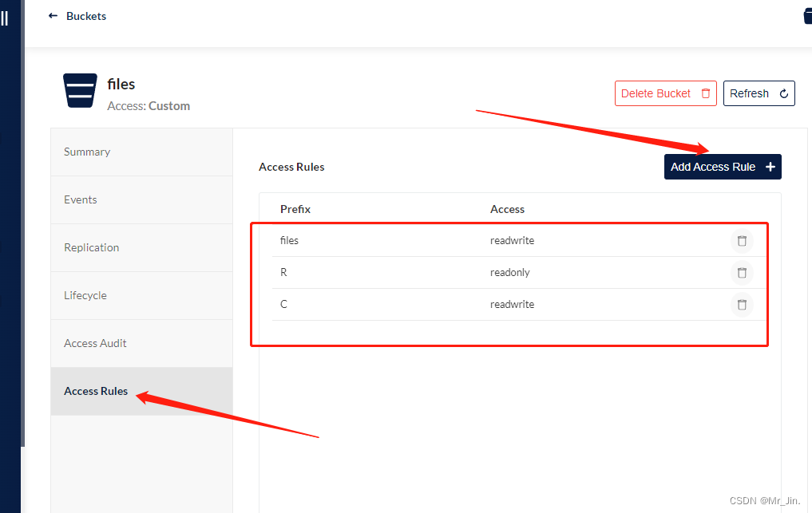The image size is (812, 513).
Task: Click the bucket icon in top-right corner
Action: click(x=806, y=16)
